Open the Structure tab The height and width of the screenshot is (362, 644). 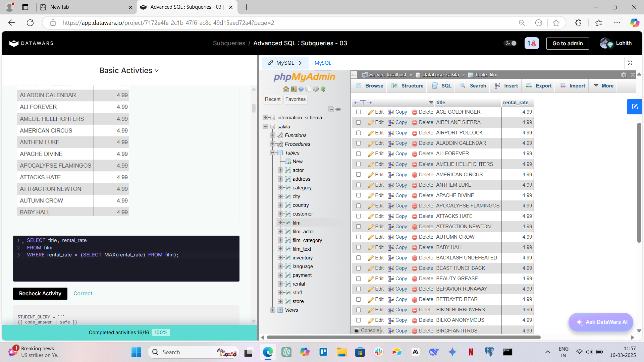coord(408,86)
